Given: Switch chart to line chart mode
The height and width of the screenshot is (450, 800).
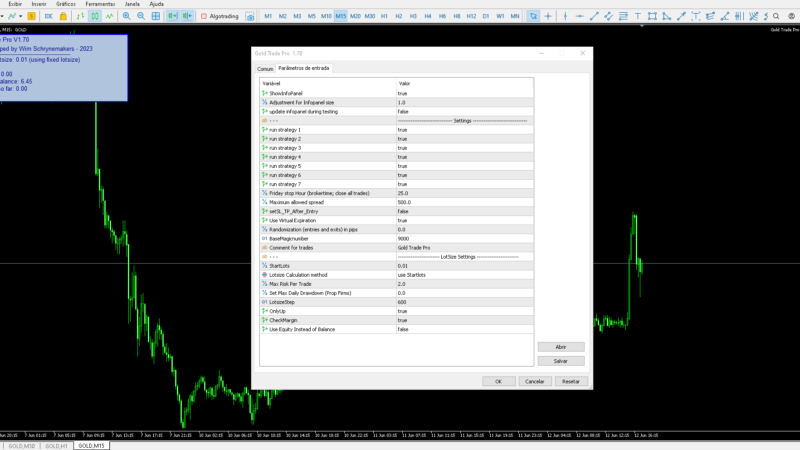Looking at the screenshot, I should (110, 16).
